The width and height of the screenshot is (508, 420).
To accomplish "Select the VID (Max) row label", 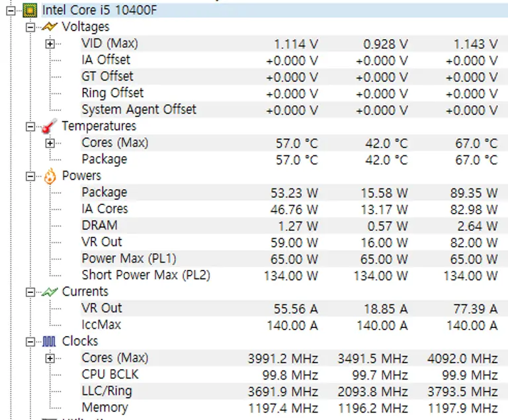I will point(110,44).
